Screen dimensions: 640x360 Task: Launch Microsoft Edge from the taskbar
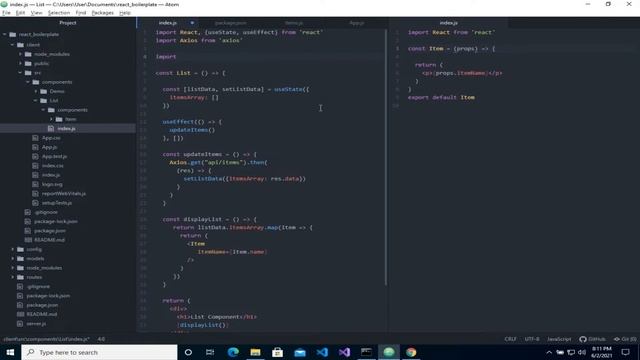(x=233, y=352)
